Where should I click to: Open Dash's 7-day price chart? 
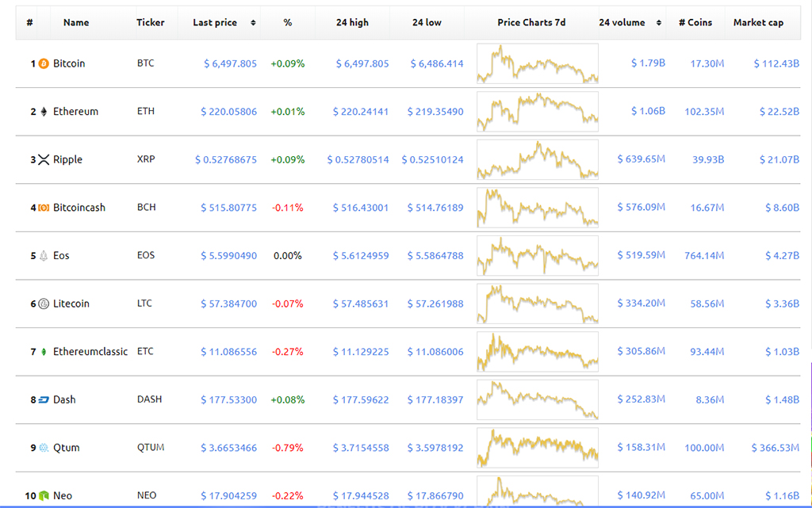pos(538,400)
